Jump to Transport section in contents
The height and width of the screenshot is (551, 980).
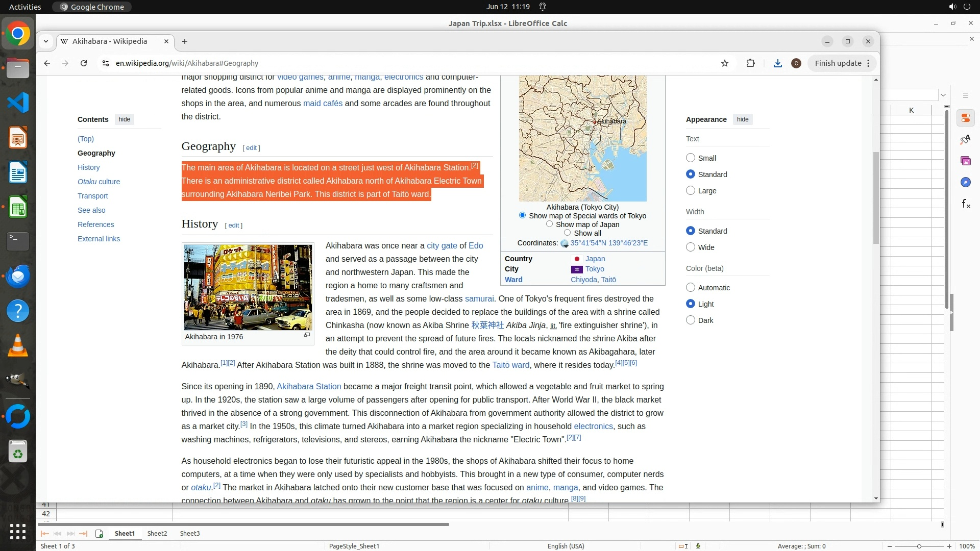coord(92,196)
